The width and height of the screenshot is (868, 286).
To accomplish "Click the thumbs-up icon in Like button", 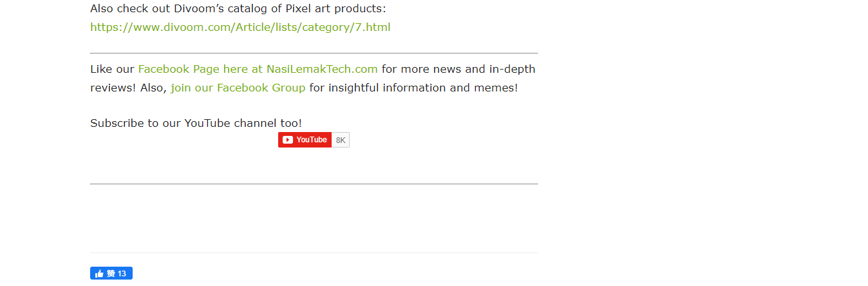I will point(99,274).
